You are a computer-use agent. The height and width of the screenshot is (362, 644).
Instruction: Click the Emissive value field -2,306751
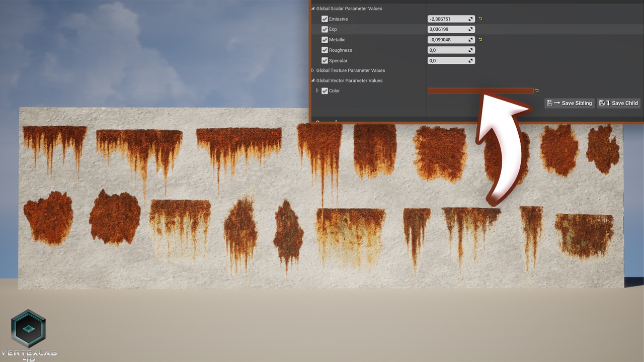451,19
